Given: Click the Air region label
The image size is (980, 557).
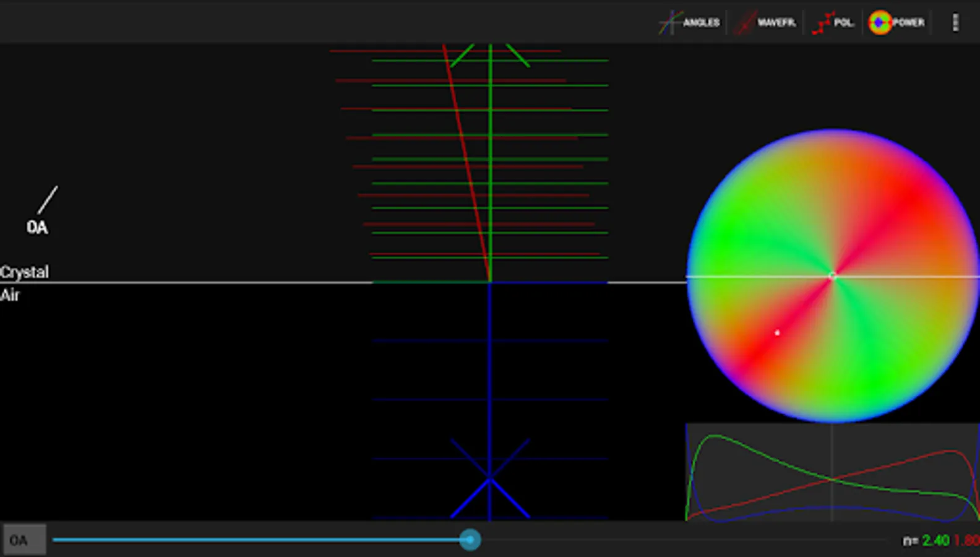Looking at the screenshot, I should (x=10, y=295).
